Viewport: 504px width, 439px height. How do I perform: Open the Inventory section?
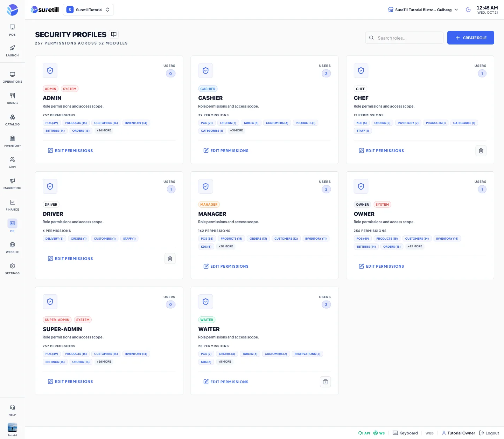point(12,142)
